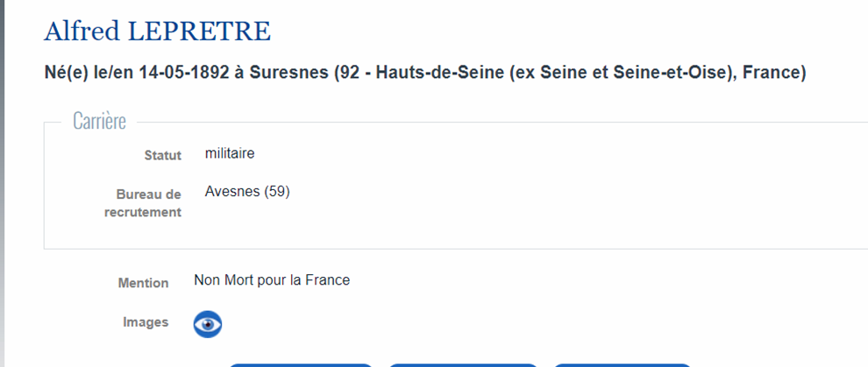Select the Avesnes (59) recruitment office value
Image resolution: width=868 pixels, height=367 pixels.
click(x=247, y=192)
